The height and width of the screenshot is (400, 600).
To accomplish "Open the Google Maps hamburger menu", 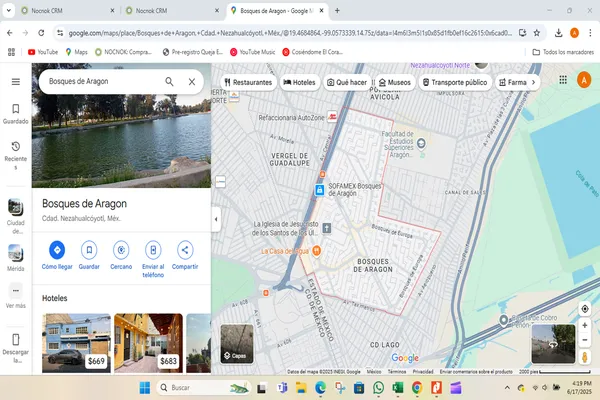I will click(x=16, y=82).
